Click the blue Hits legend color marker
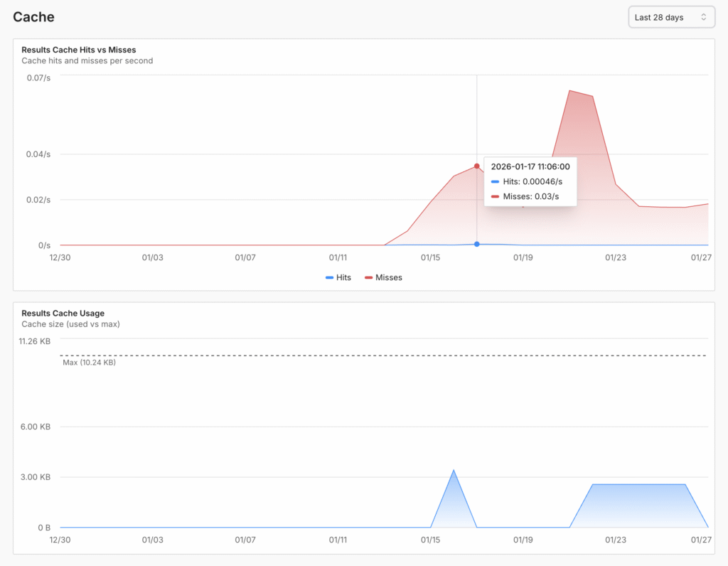The height and width of the screenshot is (566, 728). click(330, 277)
